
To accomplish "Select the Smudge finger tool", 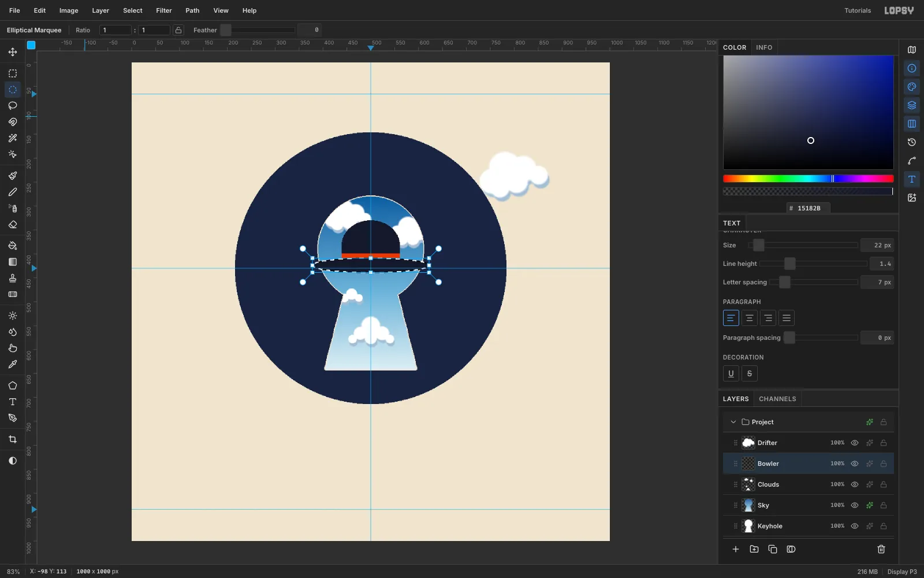I will click(x=13, y=348).
